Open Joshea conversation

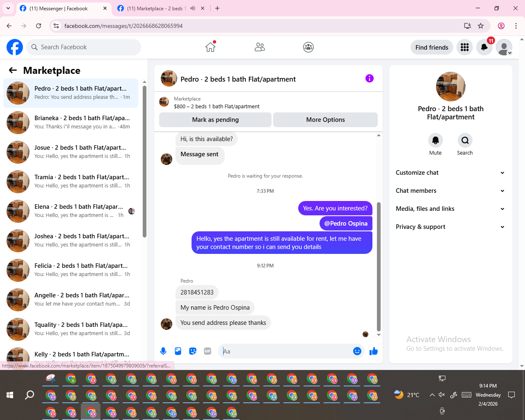[71, 241]
